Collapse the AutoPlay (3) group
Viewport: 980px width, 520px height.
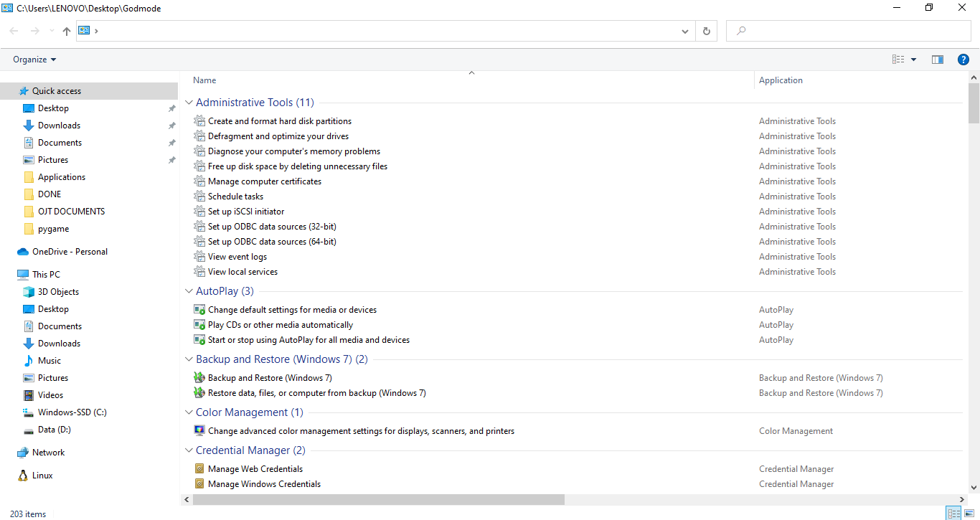189,291
